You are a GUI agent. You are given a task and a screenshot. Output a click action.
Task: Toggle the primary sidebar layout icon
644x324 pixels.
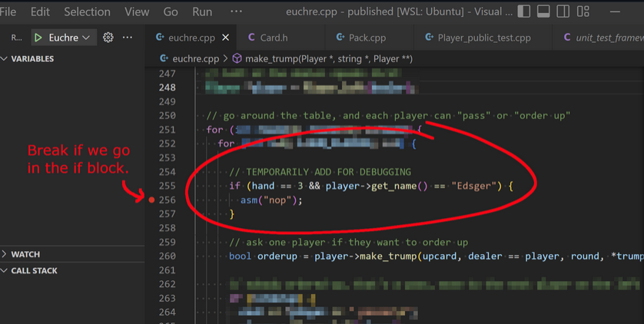524,12
